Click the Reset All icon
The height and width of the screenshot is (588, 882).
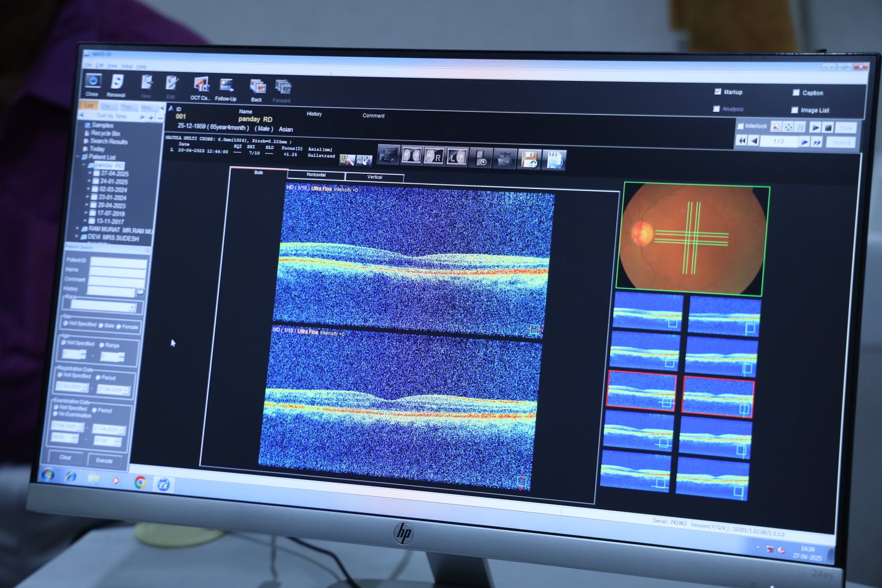pyautogui.click(x=364, y=160)
